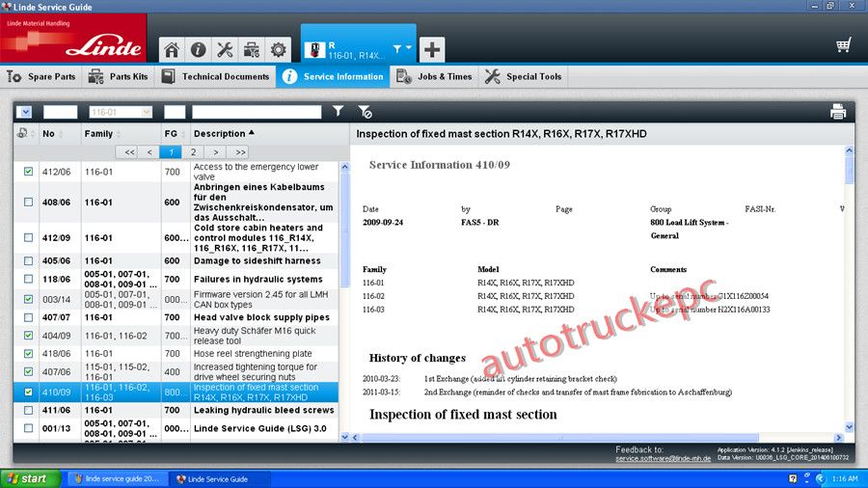Add a new vehicle tab with plus icon

click(x=432, y=50)
